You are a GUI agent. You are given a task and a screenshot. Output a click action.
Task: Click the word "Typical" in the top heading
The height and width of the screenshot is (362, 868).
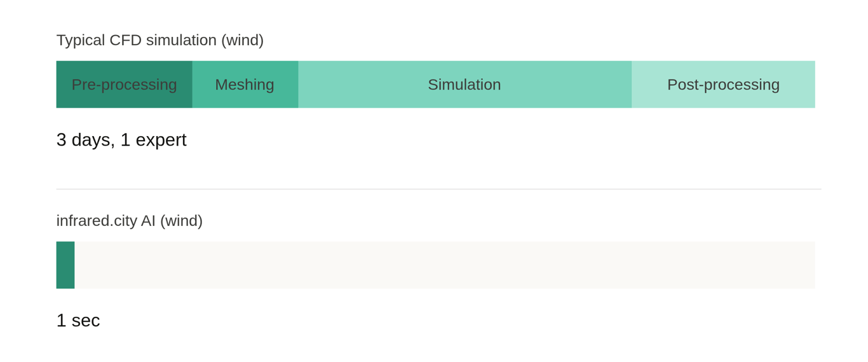[81, 40]
